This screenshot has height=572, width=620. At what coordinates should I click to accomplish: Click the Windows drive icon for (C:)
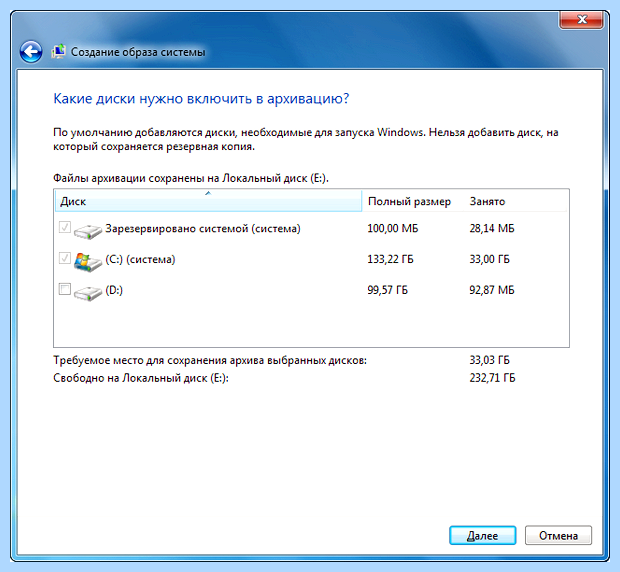88,262
